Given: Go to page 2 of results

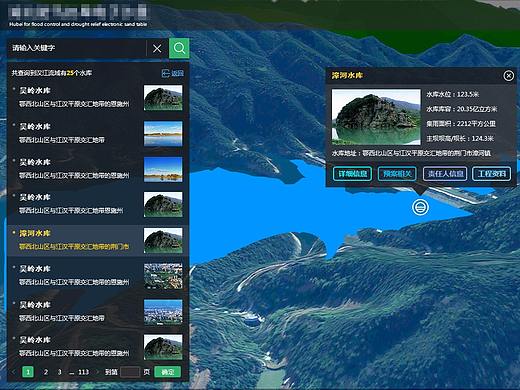Looking at the screenshot, I should coord(46,372).
